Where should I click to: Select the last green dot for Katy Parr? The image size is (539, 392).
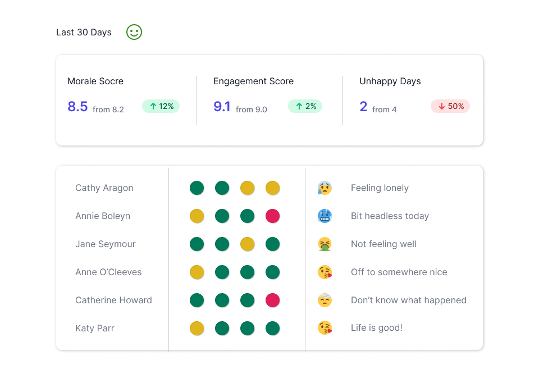coord(273,328)
